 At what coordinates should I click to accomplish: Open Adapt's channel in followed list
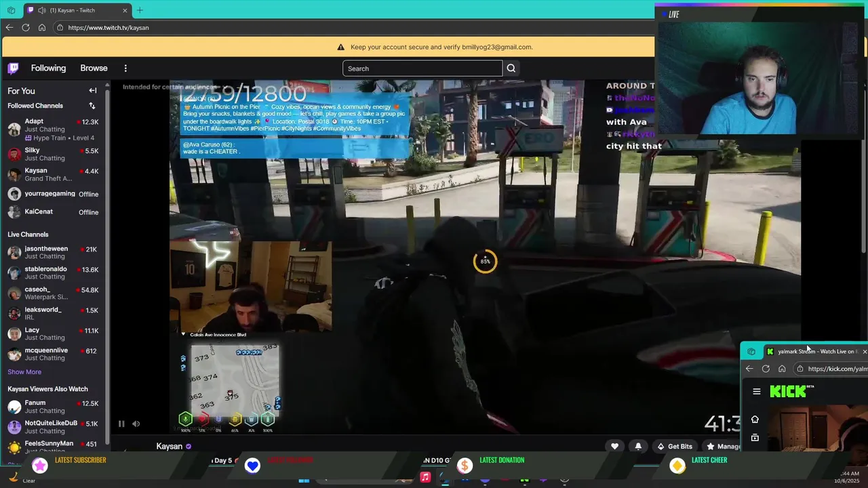point(54,129)
